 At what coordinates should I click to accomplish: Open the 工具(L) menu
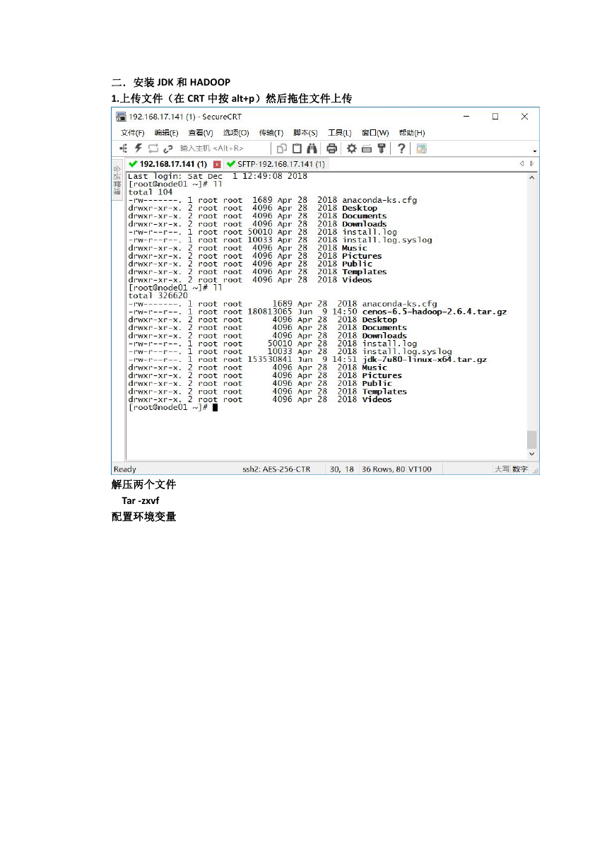[340, 133]
